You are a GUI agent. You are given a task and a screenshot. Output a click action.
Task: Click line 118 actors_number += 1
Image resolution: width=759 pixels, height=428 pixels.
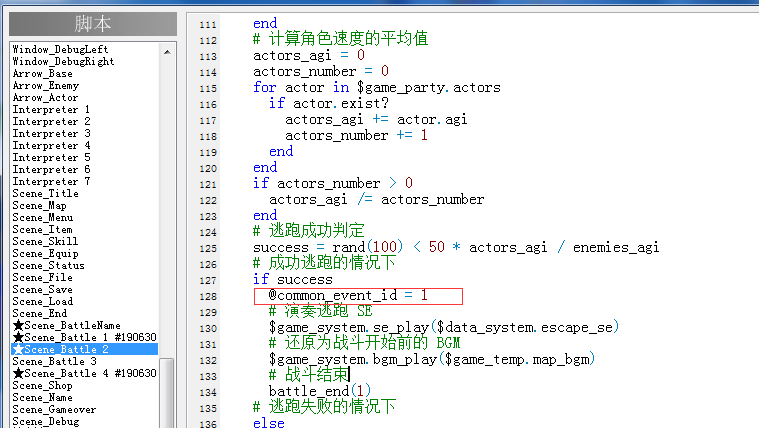click(356, 136)
